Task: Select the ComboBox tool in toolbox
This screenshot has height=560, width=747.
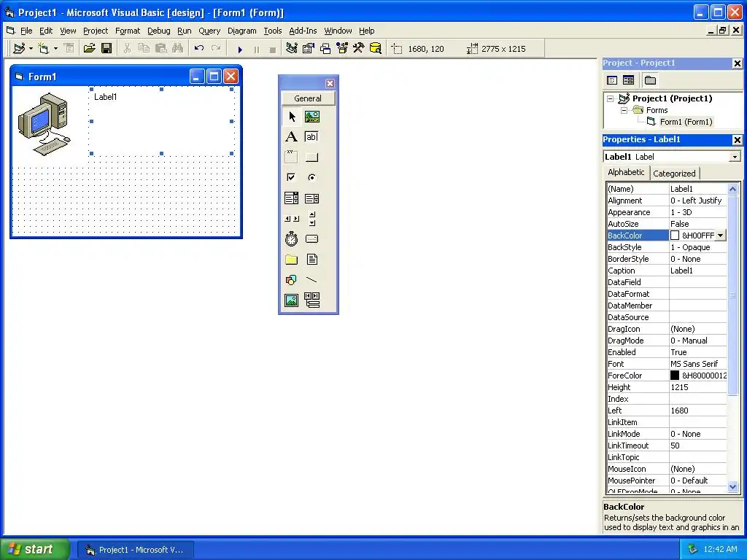Action: (x=292, y=198)
